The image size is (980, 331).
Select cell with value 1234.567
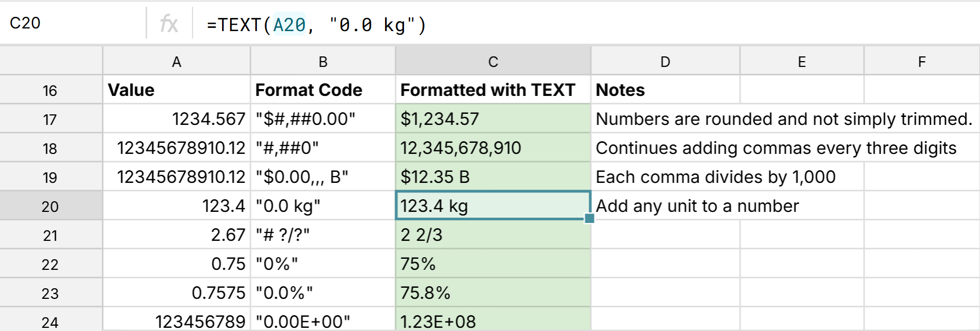176,119
